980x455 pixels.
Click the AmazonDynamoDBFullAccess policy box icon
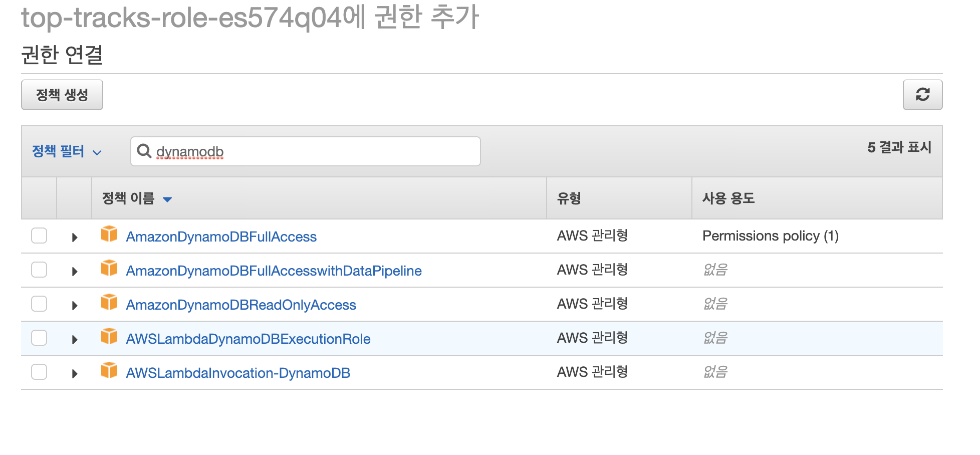click(x=109, y=234)
